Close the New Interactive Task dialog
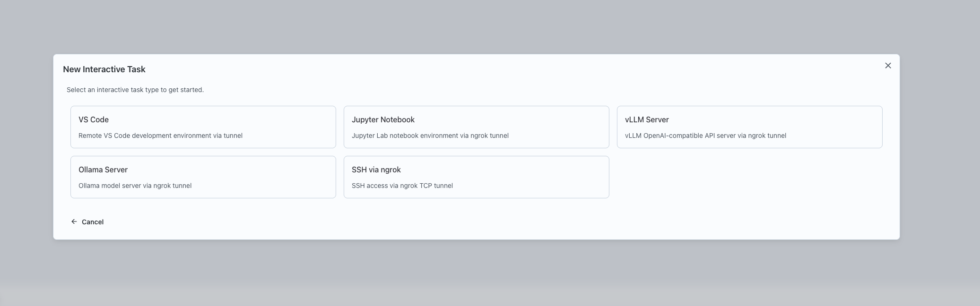This screenshot has width=980, height=306. tap(888, 65)
